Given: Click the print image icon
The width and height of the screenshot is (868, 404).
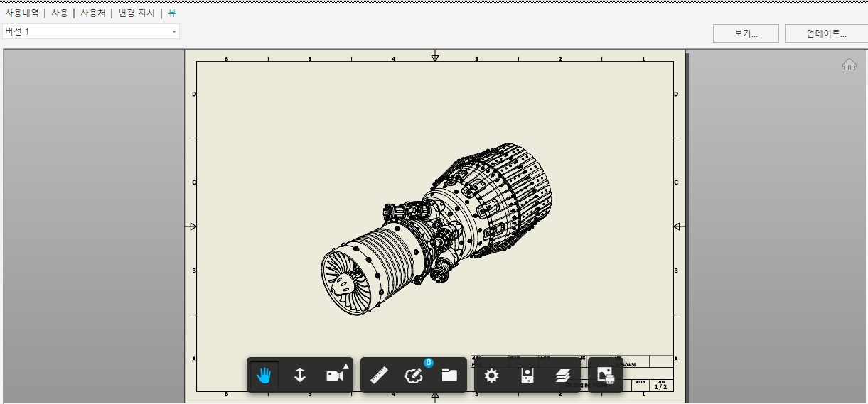Looking at the screenshot, I should coord(605,375).
